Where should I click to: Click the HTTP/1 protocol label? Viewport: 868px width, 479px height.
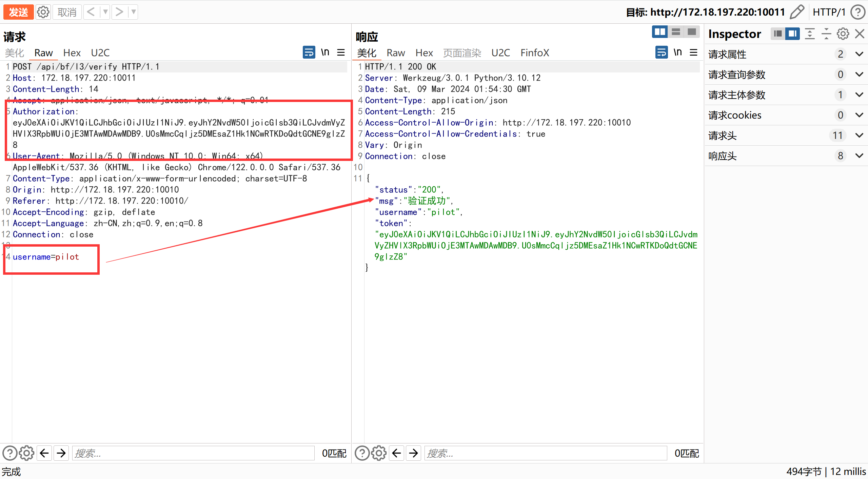(x=829, y=12)
